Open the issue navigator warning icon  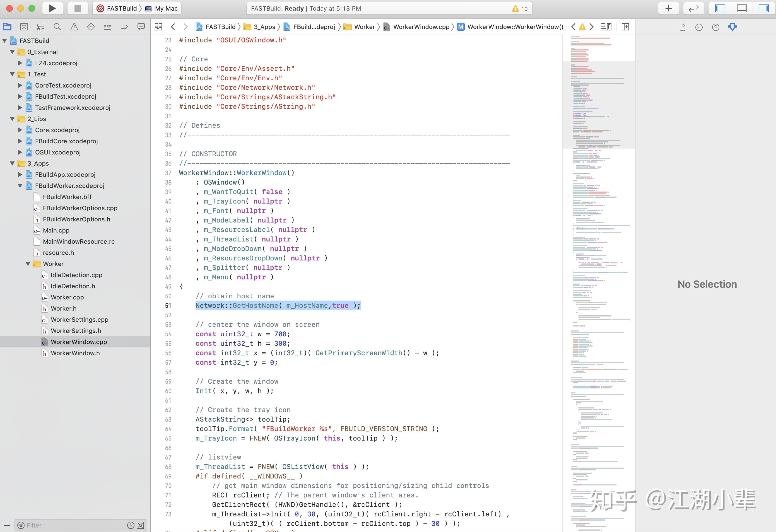point(74,27)
